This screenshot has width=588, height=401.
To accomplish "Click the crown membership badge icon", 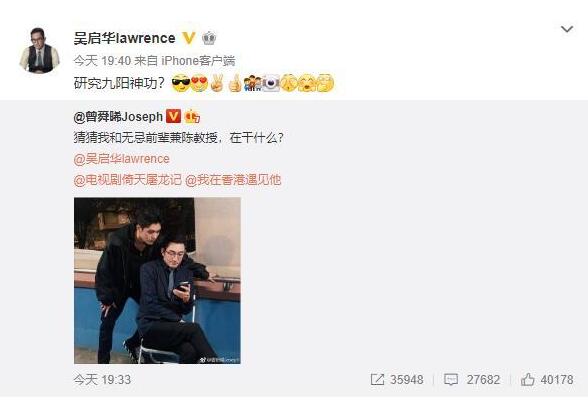I will point(209,38).
